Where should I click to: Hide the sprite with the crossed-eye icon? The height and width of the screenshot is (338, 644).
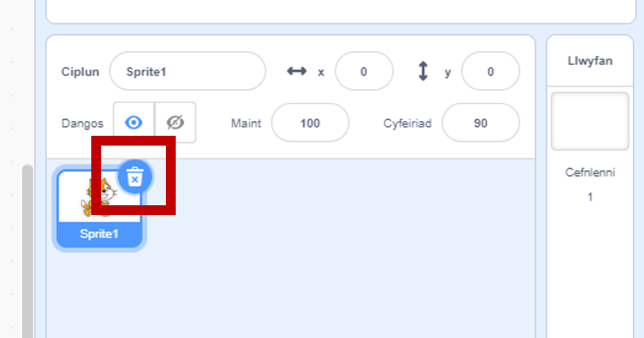(x=176, y=122)
